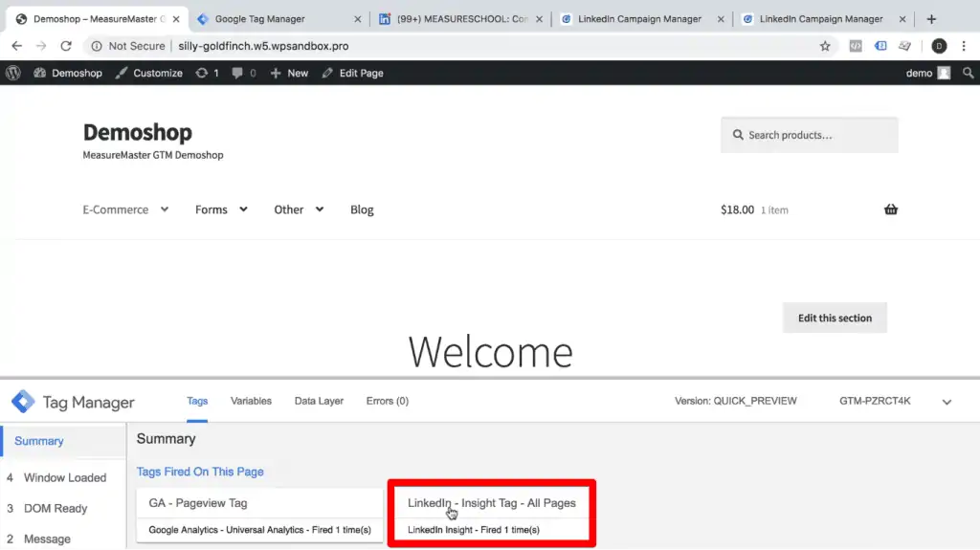The image size is (980, 550).
Task: Close the MEASURESCHOOL LinkedIn tab
Action: 540,19
